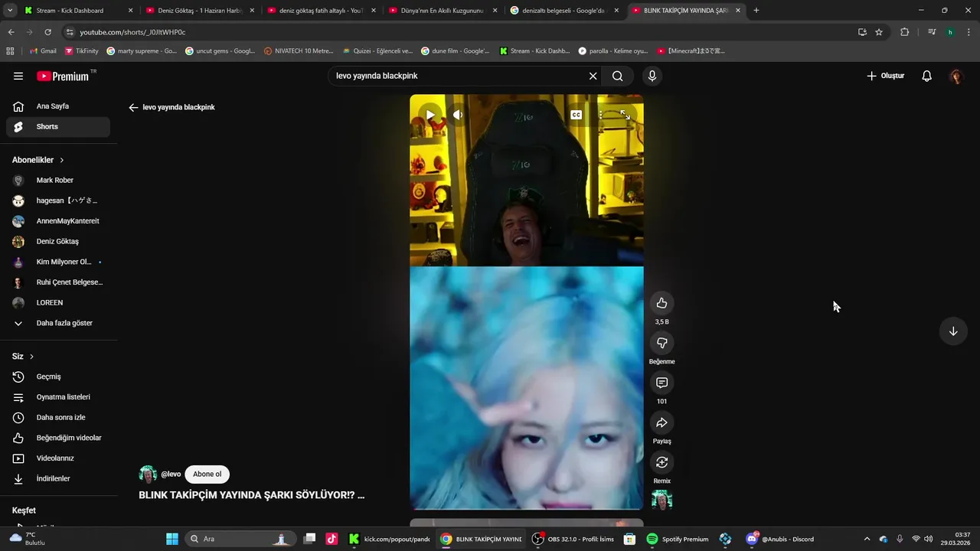This screenshot has height=551, width=980.
Task: Open OBS 32.1.0 from taskbar
Action: [573, 539]
